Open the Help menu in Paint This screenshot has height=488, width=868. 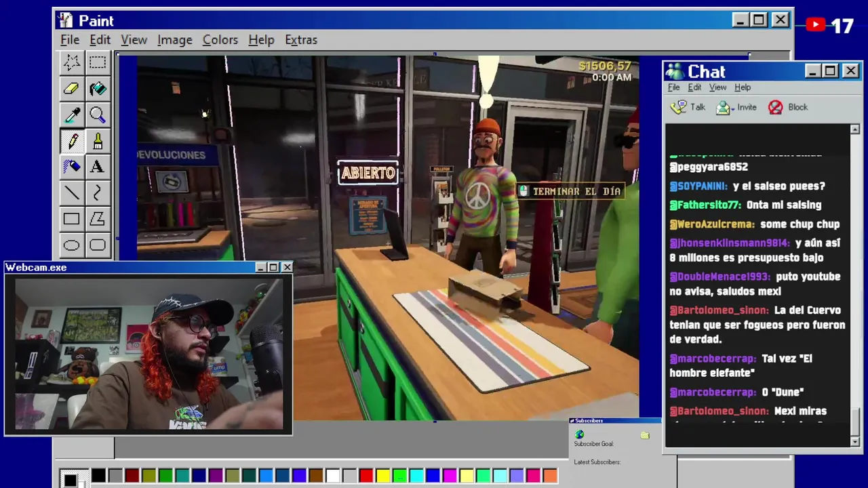[x=261, y=40]
